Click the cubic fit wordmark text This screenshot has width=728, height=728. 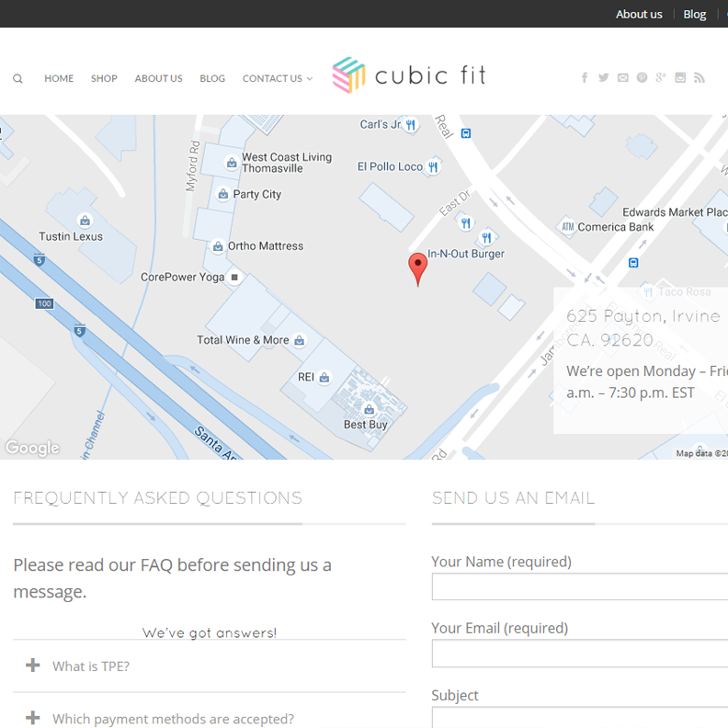pyautogui.click(x=430, y=75)
